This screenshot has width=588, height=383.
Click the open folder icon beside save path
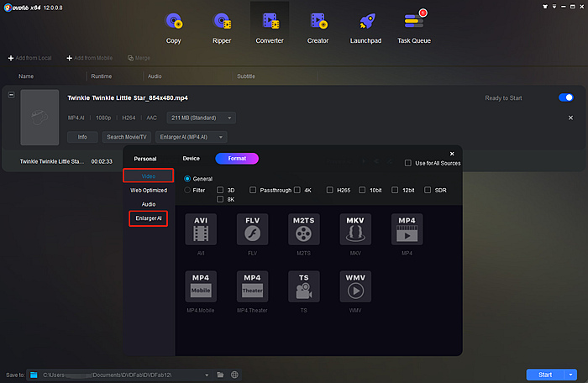click(220, 375)
